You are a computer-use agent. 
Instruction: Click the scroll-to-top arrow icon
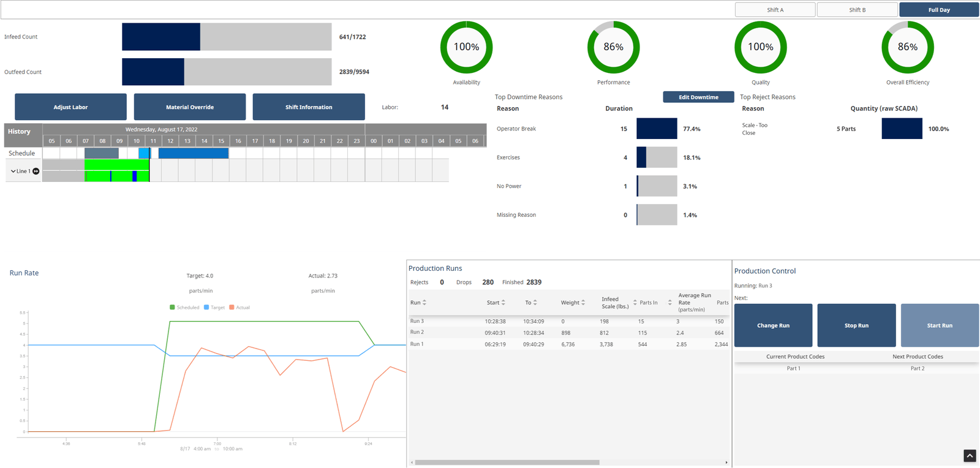(970, 456)
